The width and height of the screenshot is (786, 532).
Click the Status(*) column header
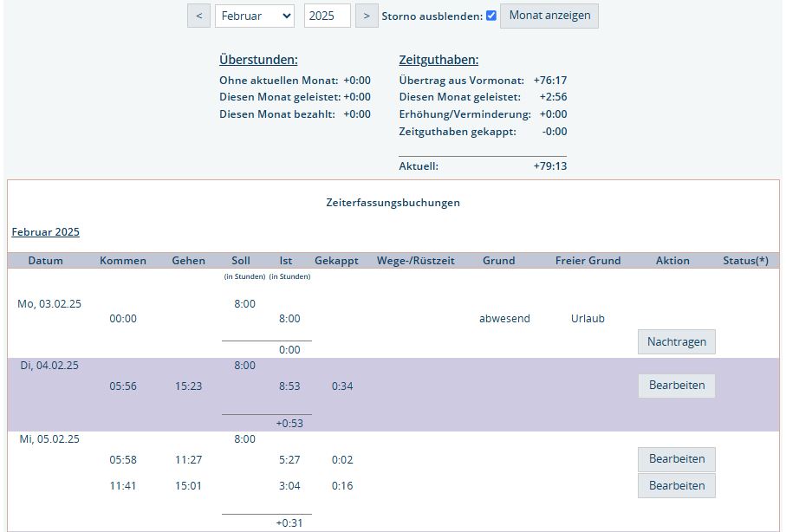tap(745, 261)
